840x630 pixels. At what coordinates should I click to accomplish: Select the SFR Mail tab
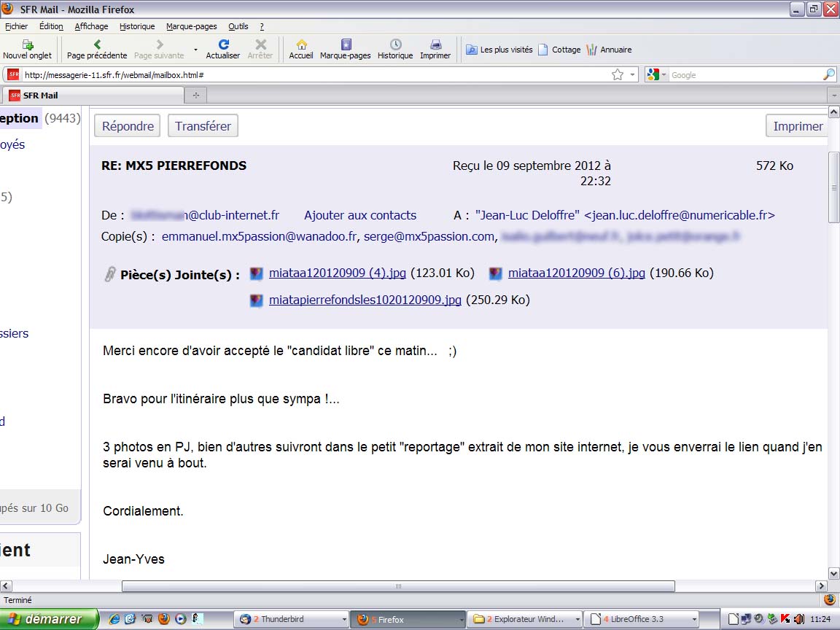93,96
